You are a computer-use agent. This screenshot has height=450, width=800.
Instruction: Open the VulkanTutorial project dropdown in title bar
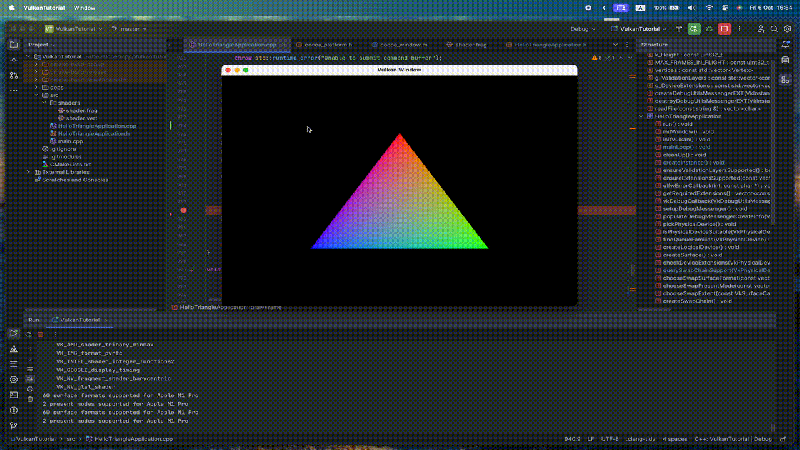tap(73, 29)
